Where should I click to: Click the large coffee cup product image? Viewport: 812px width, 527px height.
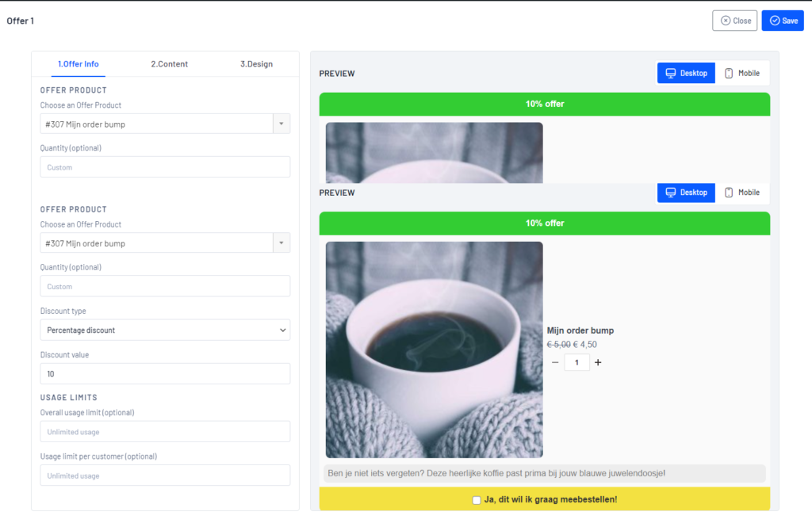point(435,349)
